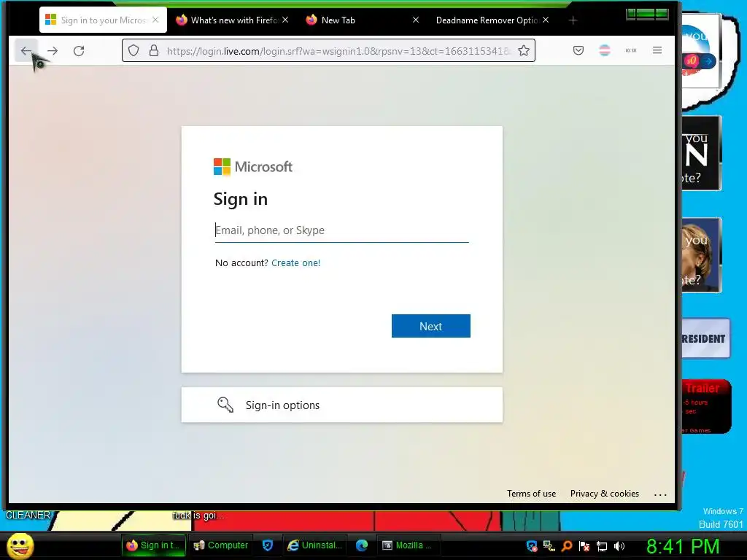Bookmark this page with the star

click(524, 50)
